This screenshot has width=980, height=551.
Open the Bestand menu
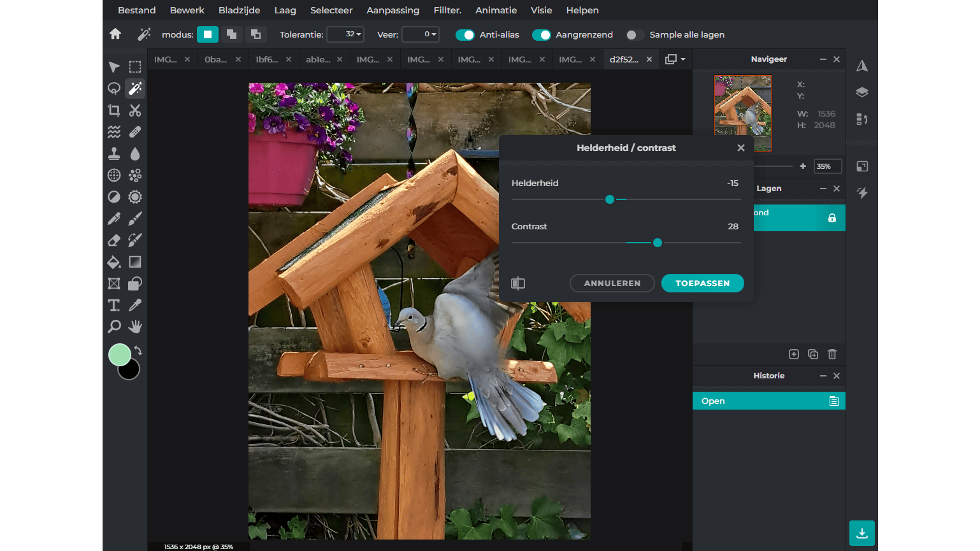[x=136, y=10]
